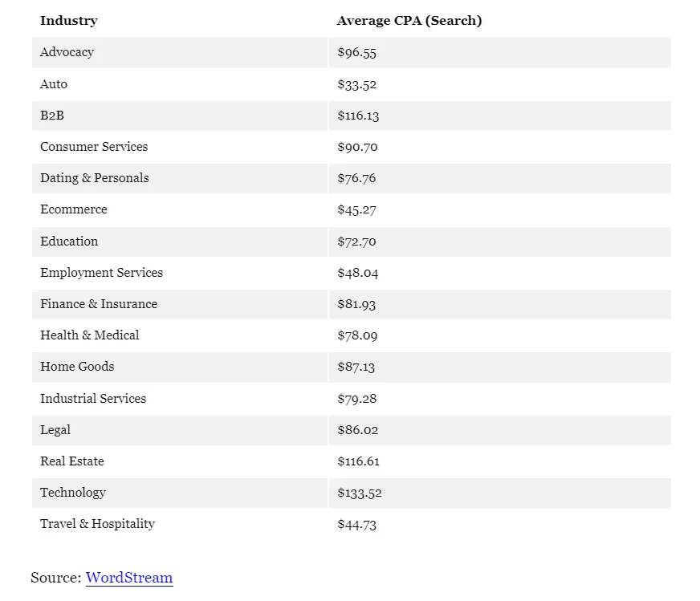The width and height of the screenshot is (700, 601).
Task: Select the Consumer Services cell
Action: 94,147
